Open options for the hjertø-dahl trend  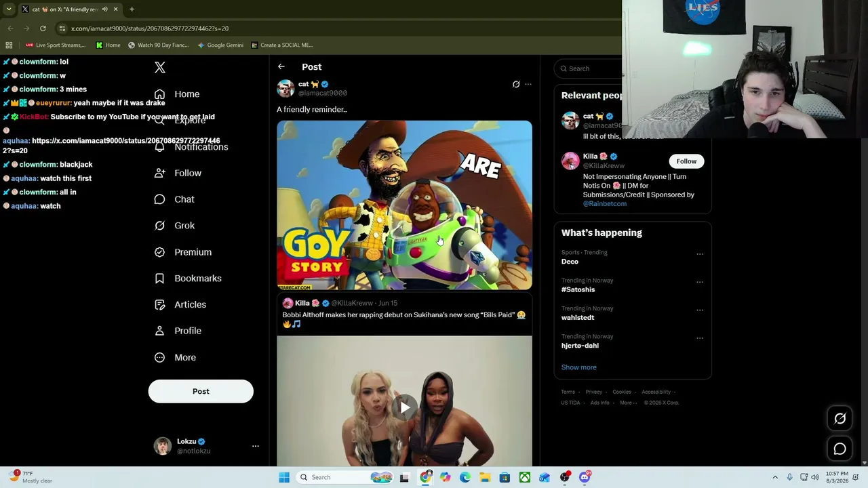[x=700, y=338]
